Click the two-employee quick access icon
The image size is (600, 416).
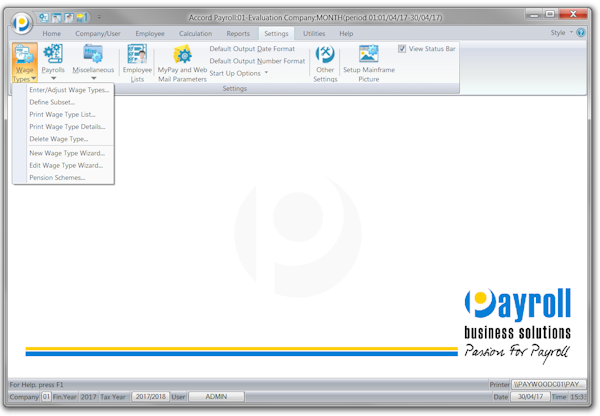click(69, 17)
